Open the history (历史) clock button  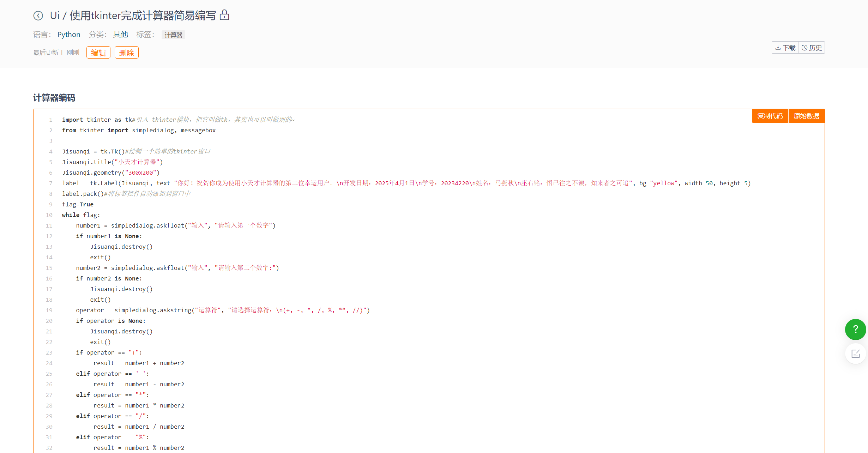[x=812, y=48]
